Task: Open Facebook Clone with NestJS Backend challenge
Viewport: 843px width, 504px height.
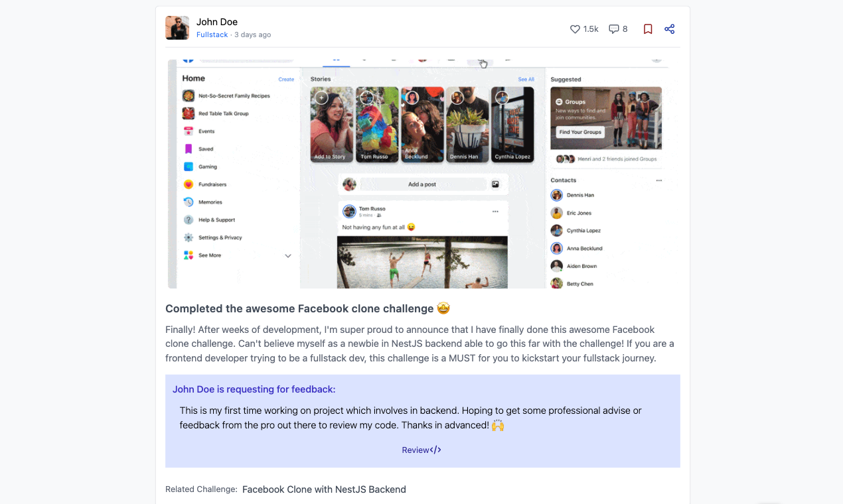Action: [x=324, y=489]
